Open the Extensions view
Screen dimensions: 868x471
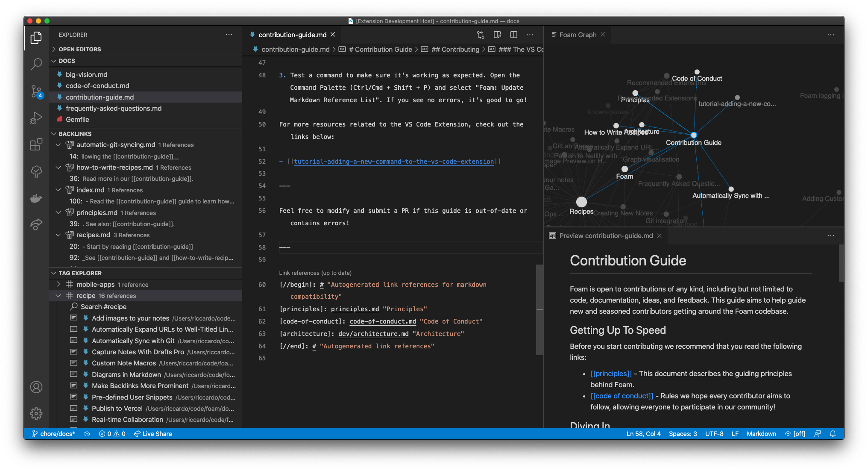(x=36, y=144)
